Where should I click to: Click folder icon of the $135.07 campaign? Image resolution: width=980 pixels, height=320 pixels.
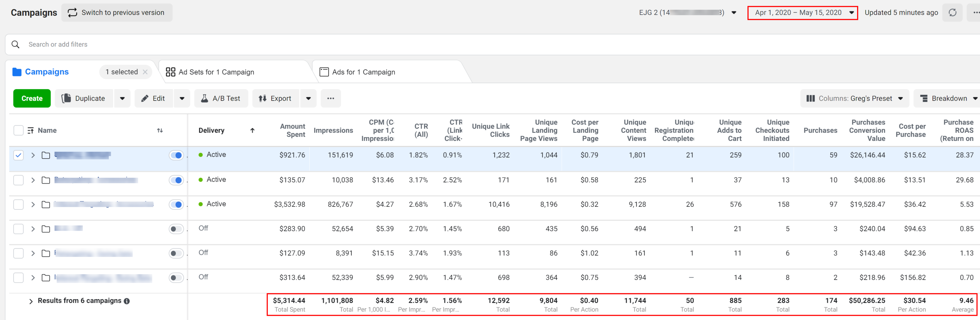pyautogui.click(x=46, y=180)
